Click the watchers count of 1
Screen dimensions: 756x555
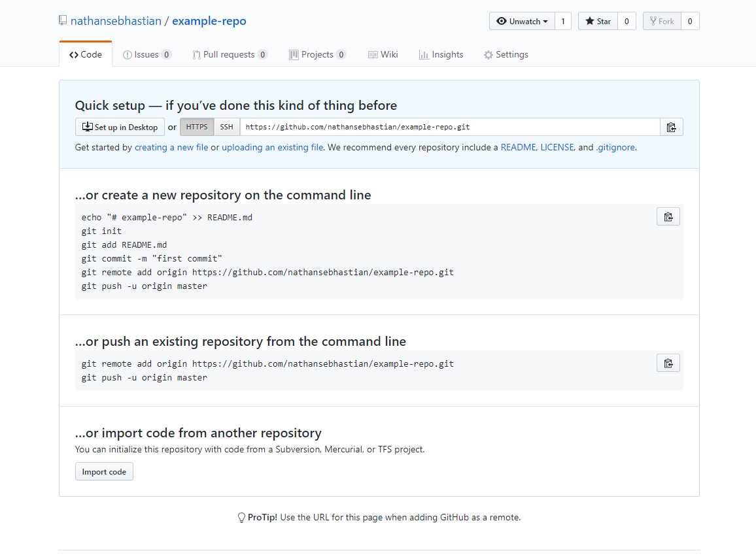pyautogui.click(x=562, y=21)
